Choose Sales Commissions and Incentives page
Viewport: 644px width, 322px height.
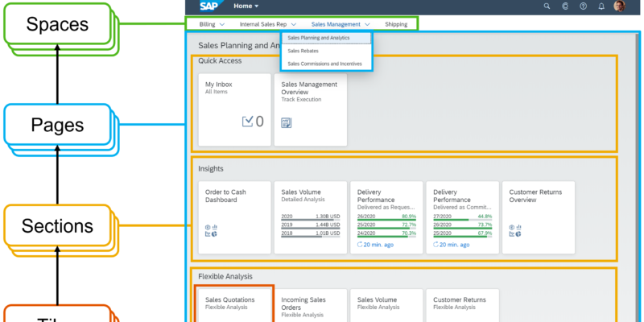[x=326, y=64]
